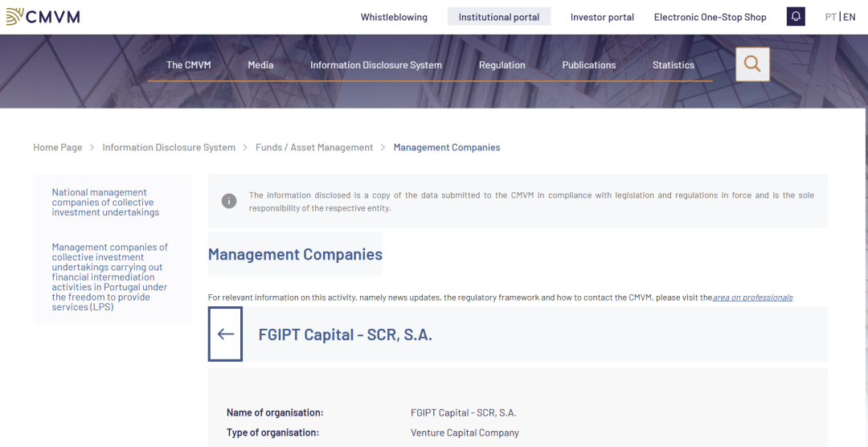The width and height of the screenshot is (868, 447).
Task: Open the Whistleblowing page
Action: click(x=394, y=17)
